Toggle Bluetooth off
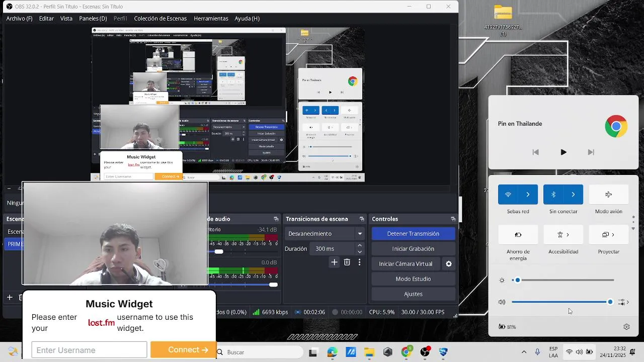Screen dimensions: 644x362 (553, 195)
